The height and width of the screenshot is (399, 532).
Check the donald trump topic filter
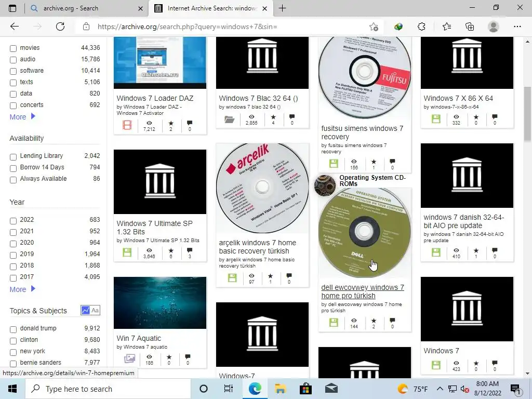tap(13, 329)
